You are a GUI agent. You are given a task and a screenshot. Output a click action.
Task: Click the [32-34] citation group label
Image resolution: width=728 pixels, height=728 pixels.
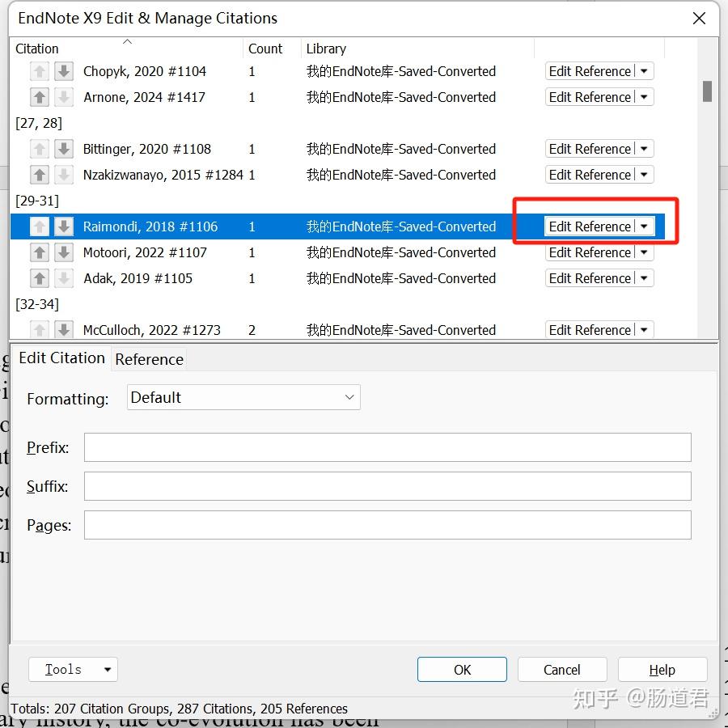pos(37,305)
